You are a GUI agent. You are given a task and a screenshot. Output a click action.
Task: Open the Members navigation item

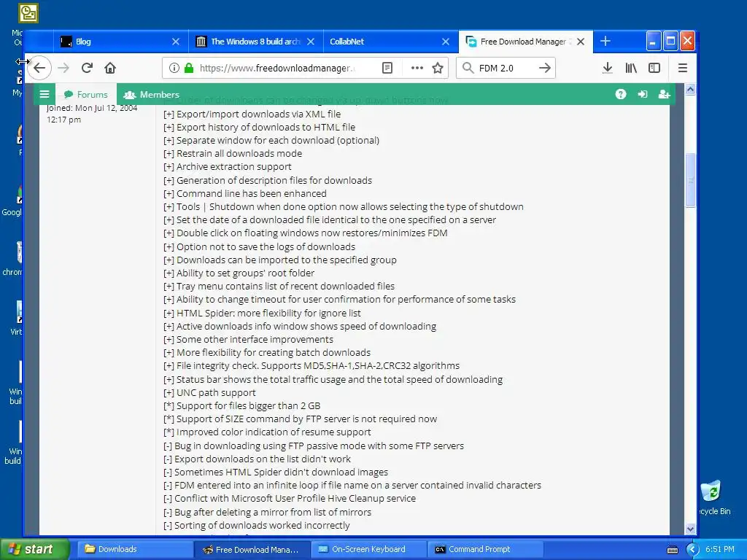pos(152,94)
